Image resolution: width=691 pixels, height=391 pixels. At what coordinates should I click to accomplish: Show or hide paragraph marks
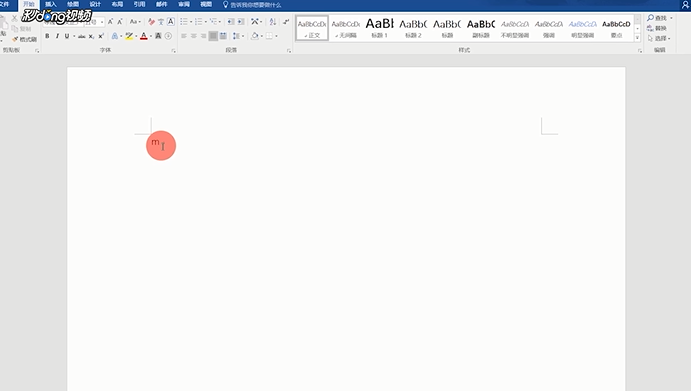(286, 22)
